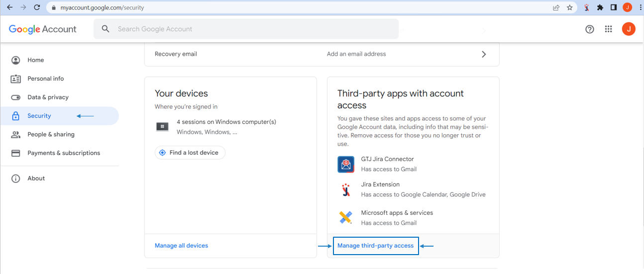Open People & sharing section
The height and width of the screenshot is (274, 644).
(51, 134)
